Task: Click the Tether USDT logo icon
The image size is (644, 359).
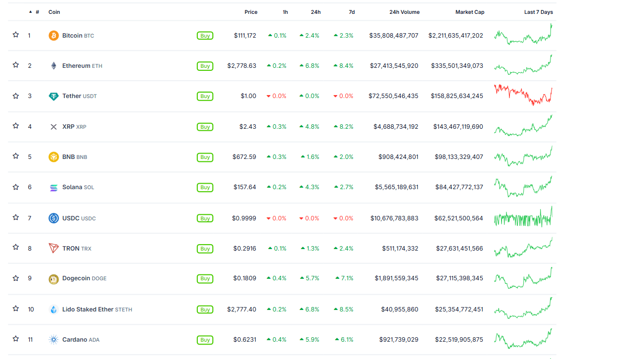Action: [53, 96]
